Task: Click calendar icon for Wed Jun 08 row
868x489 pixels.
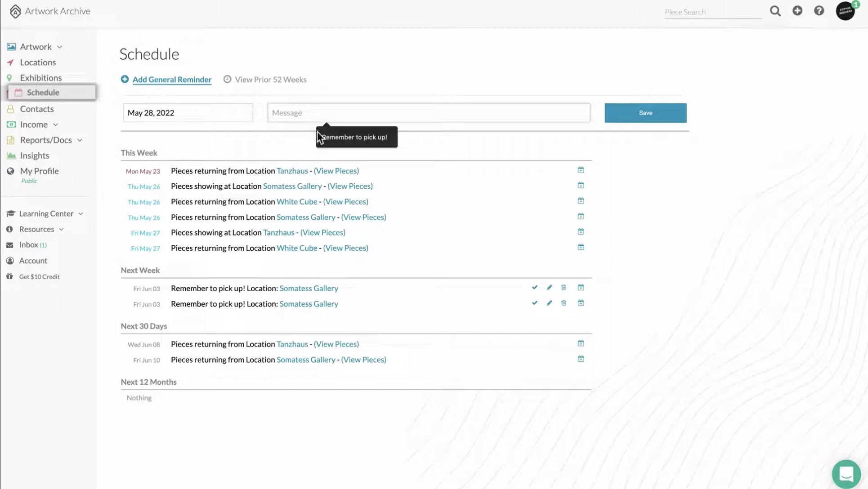Action: click(581, 343)
